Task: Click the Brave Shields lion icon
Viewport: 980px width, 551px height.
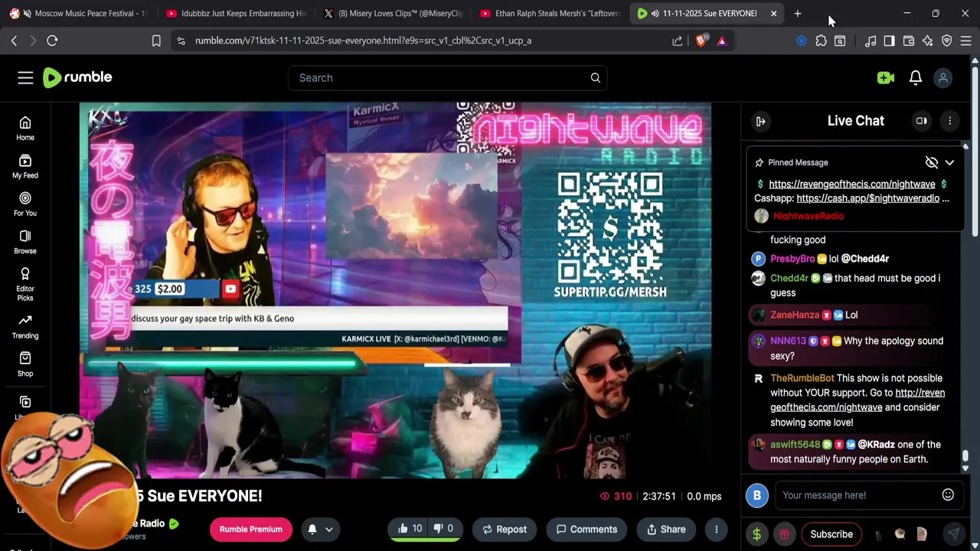Action: [x=702, y=41]
